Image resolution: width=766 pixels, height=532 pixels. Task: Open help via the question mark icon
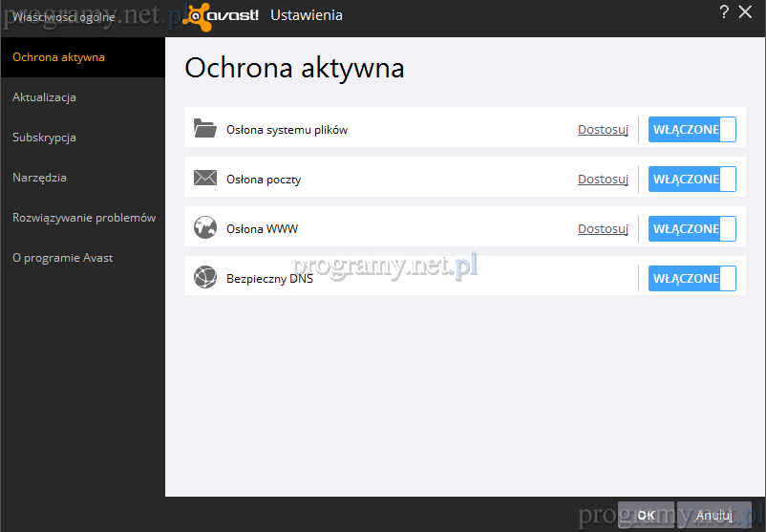click(x=724, y=12)
